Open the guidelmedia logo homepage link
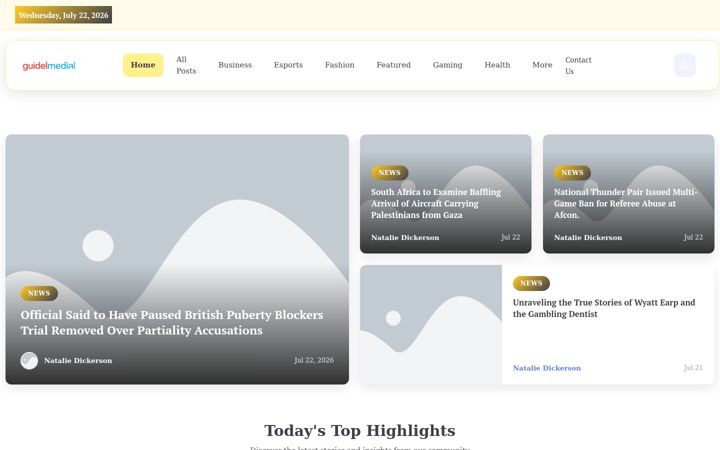Image resolution: width=720 pixels, height=450 pixels. pos(49,66)
